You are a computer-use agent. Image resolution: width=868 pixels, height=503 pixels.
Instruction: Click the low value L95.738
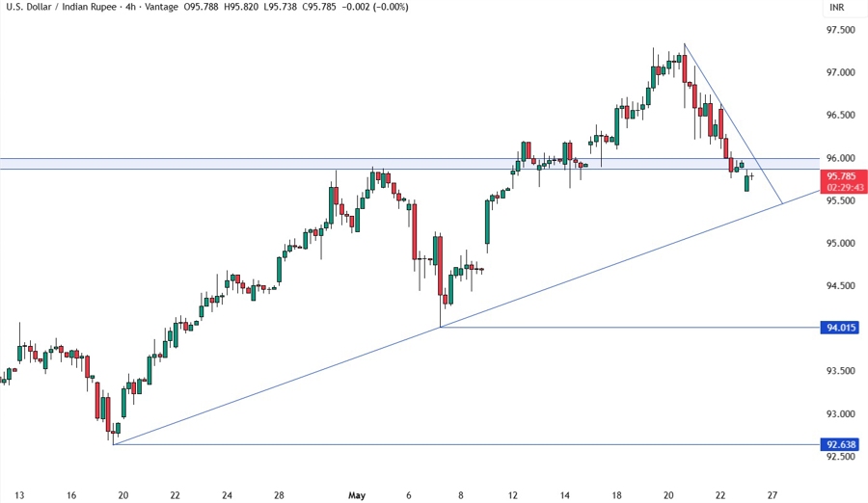(x=280, y=7)
